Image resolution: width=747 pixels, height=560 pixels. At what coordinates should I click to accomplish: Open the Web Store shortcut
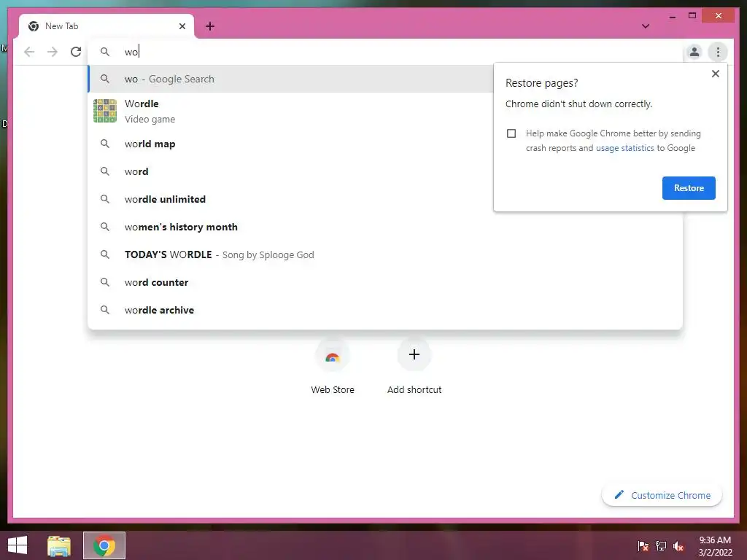click(x=333, y=366)
